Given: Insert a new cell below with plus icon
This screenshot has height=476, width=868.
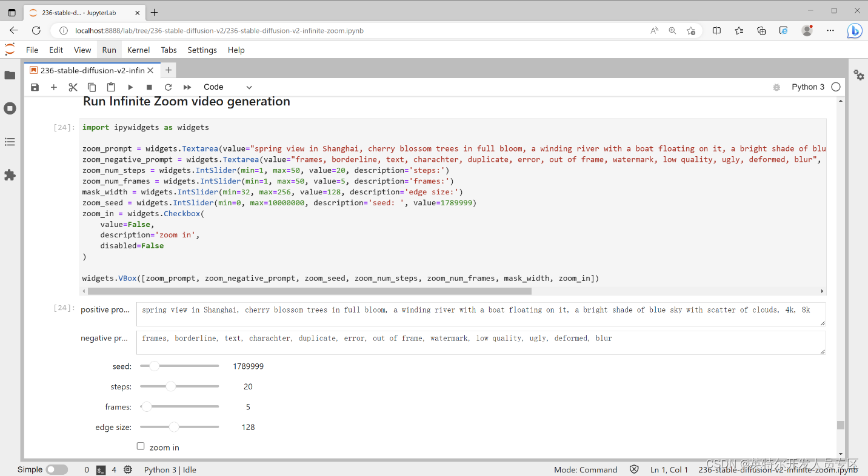Looking at the screenshot, I should 53,87.
